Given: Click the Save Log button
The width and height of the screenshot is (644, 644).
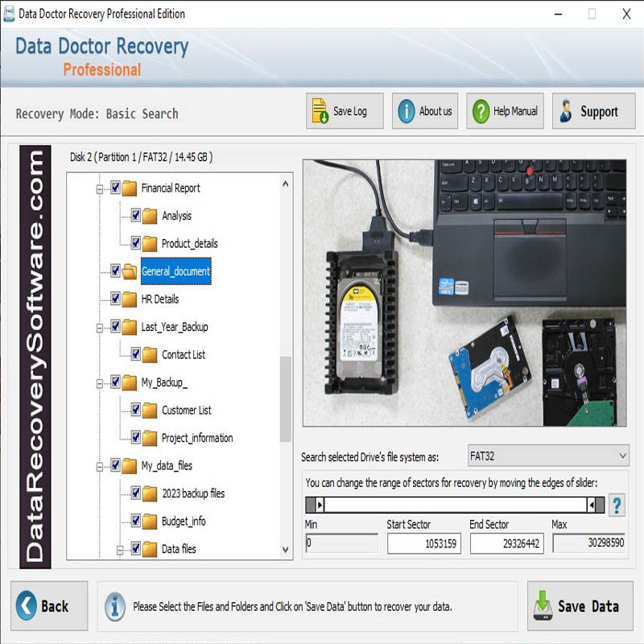Looking at the screenshot, I should [x=345, y=111].
